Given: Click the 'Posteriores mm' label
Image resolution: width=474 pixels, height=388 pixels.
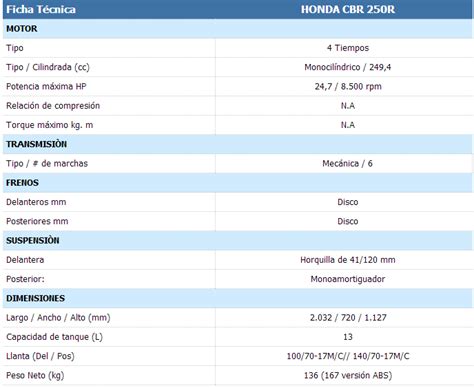Looking at the screenshot, I should (37, 221).
